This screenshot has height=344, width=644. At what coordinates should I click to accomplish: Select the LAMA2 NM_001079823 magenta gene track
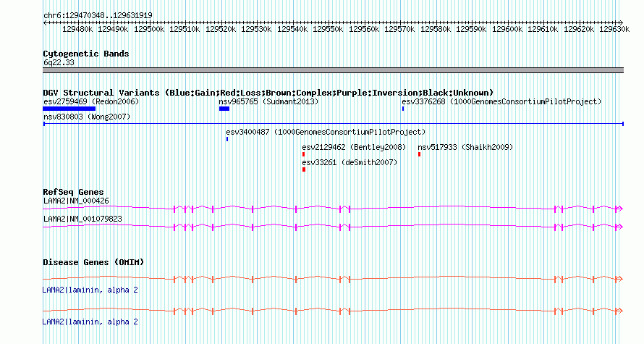(333, 227)
